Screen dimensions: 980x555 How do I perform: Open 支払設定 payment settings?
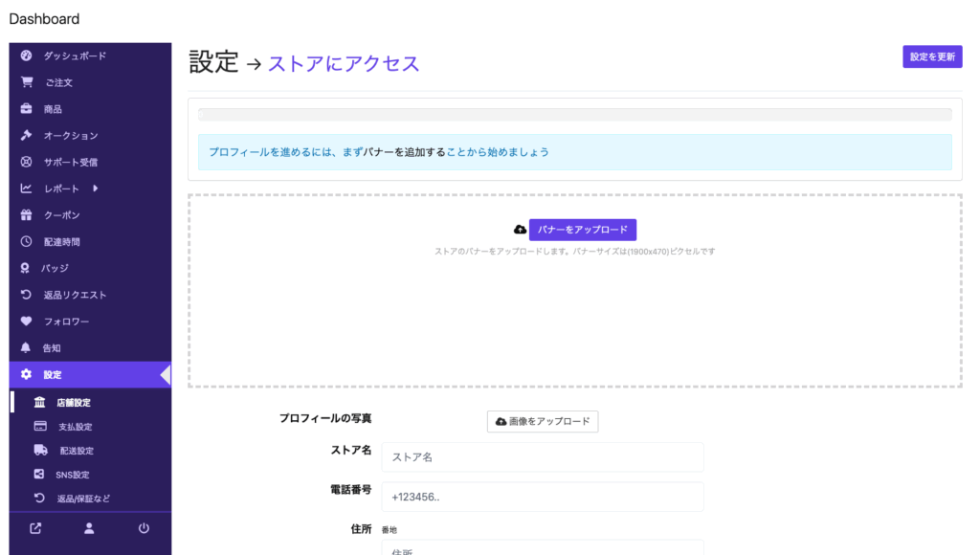point(75,427)
